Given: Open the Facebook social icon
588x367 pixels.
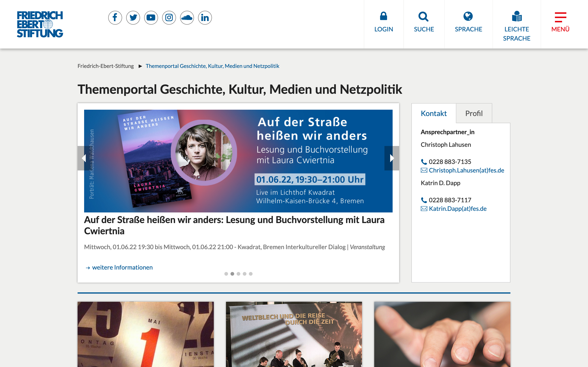Looking at the screenshot, I should [x=115, y=18].
